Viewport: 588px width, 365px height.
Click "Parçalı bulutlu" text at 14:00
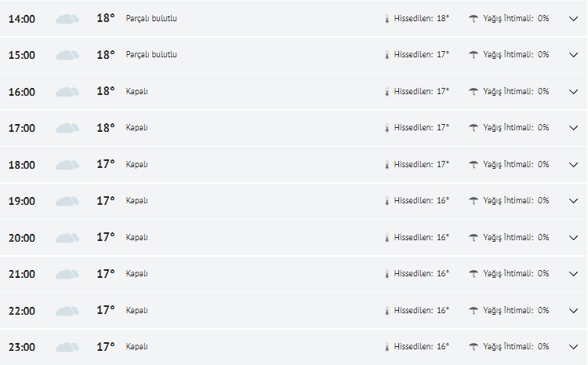click(x=151, y=18)
